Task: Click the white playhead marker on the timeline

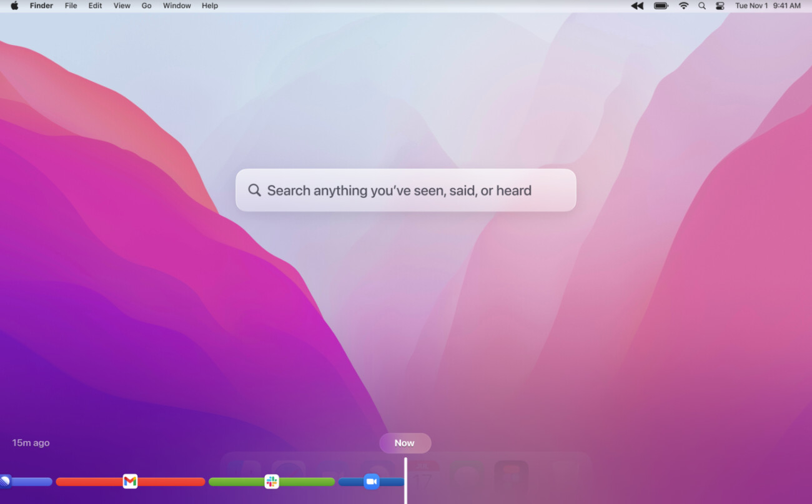Action: pos(406,484)
